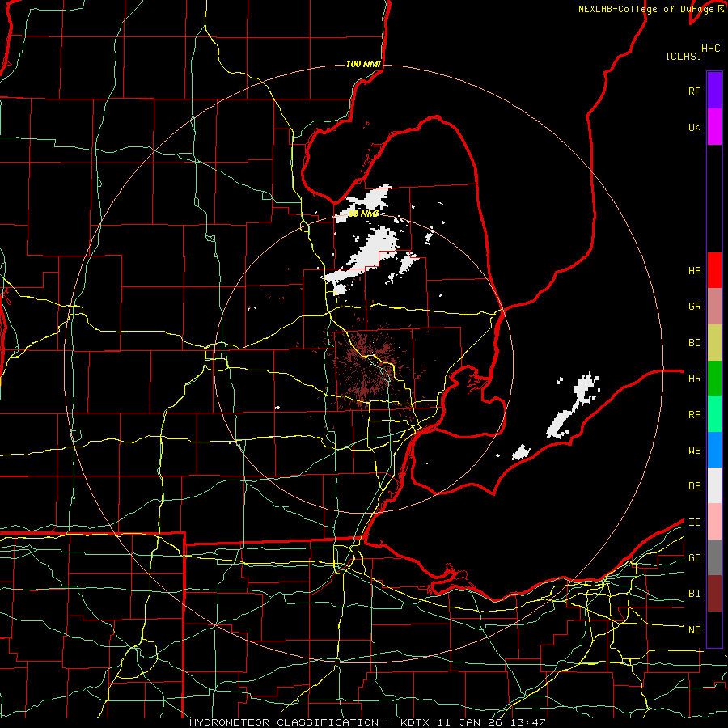Click the BI legend label
This screenshot has height=728, width=728.
pos(694,594)
